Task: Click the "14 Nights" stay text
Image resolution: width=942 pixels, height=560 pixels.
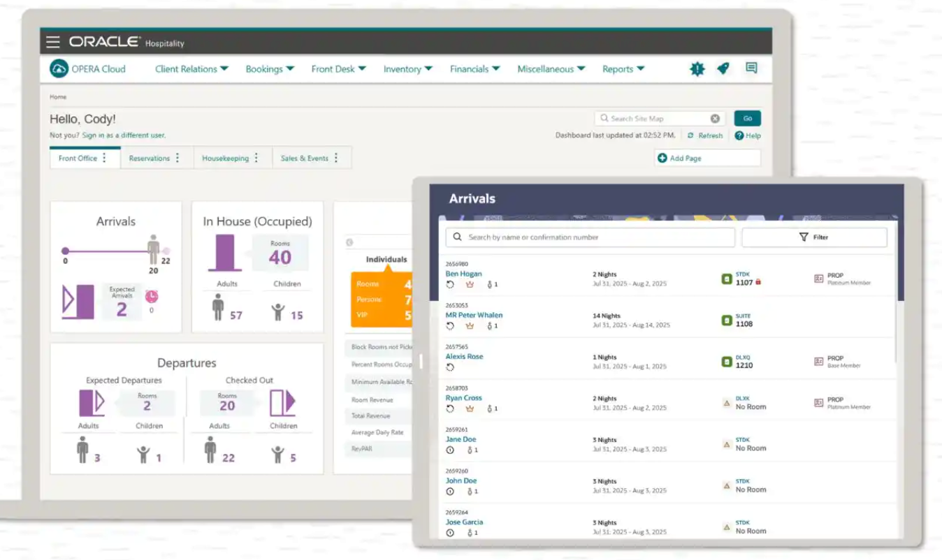Action: tap(607, 316)
